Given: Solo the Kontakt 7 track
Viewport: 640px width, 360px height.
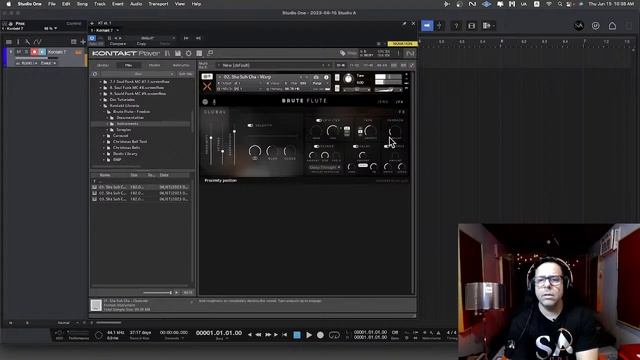Looking at the screenshot, I should click(26, 52).
